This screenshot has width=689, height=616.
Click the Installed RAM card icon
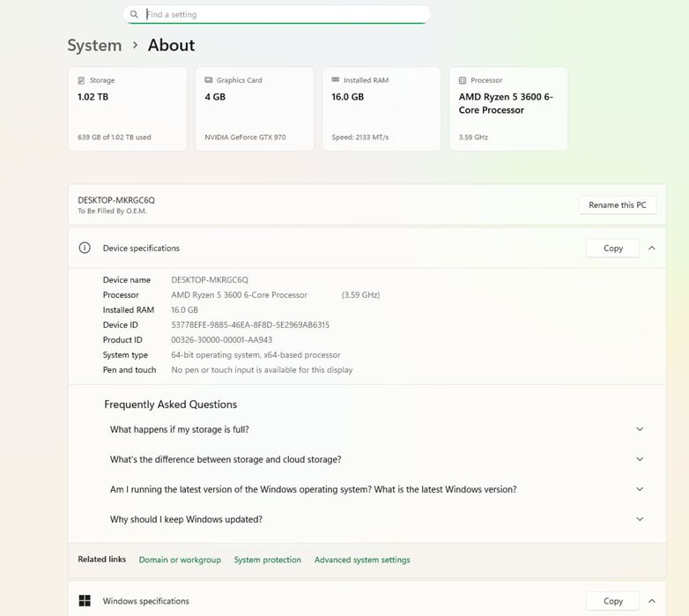(336, 79)
